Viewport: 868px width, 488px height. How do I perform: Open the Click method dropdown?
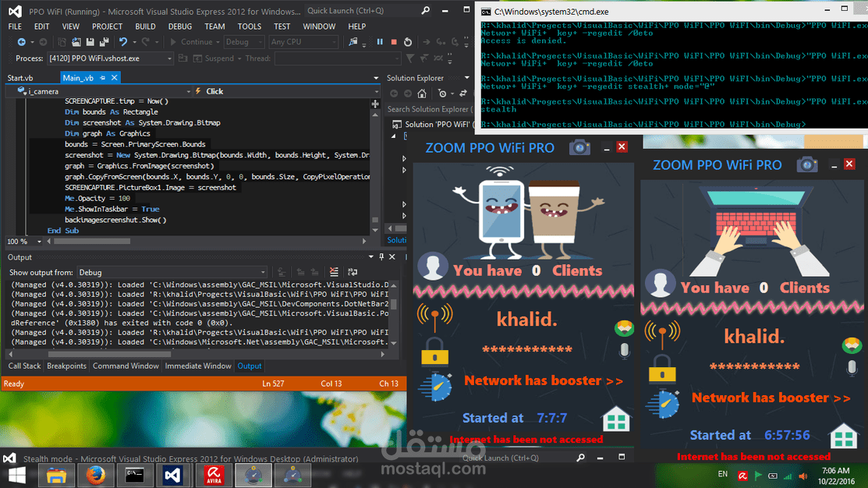pos(287,91)
